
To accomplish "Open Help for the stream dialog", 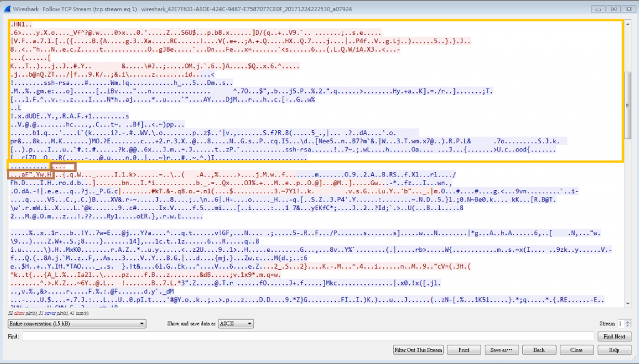I will 614,350.
